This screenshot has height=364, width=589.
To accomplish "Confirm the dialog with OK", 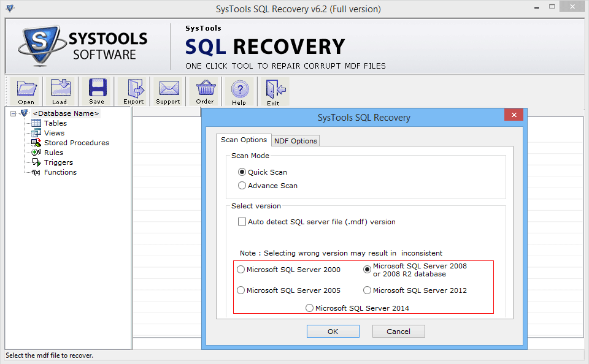I will [333, 332].
